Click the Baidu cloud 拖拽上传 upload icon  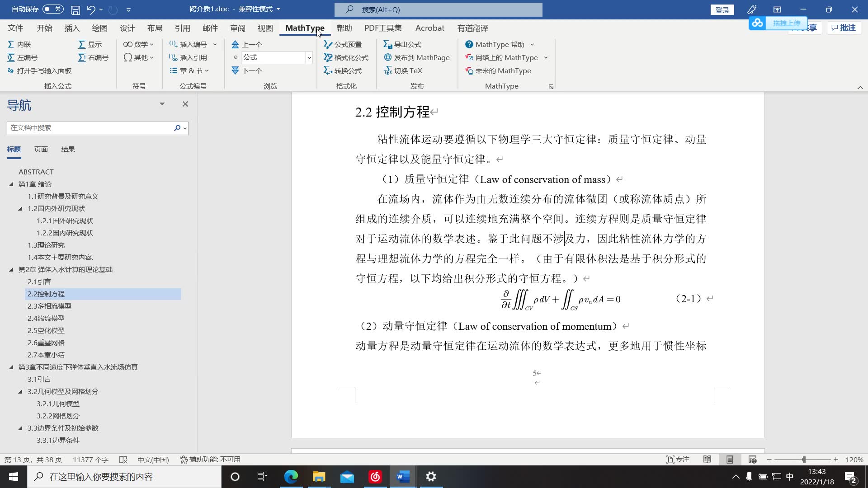click(758, 23)
